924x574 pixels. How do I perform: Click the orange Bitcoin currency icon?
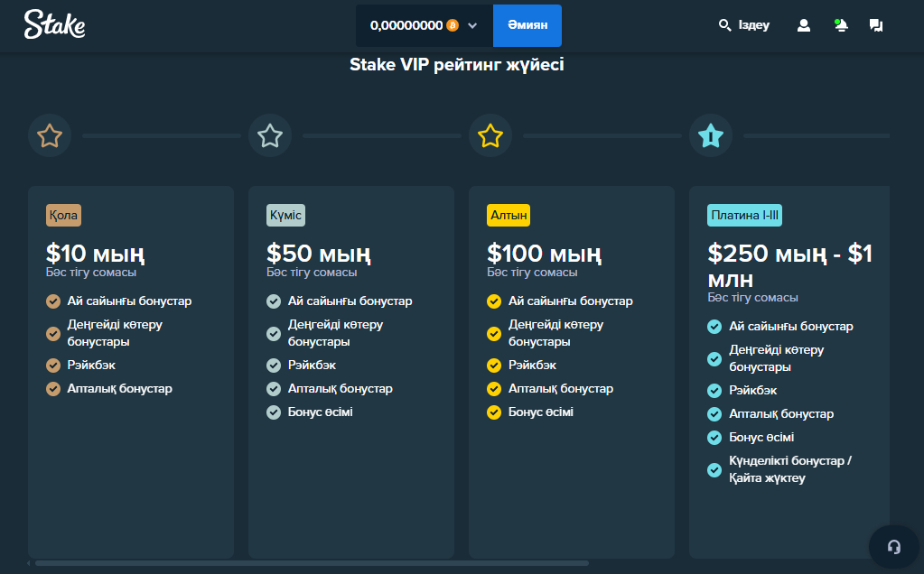pyautogui.click(x=453, y=25)
